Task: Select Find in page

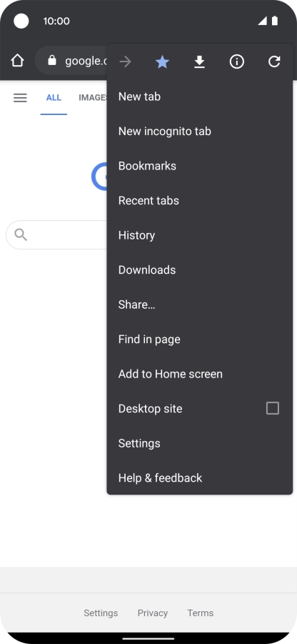Action: (199, 340)
